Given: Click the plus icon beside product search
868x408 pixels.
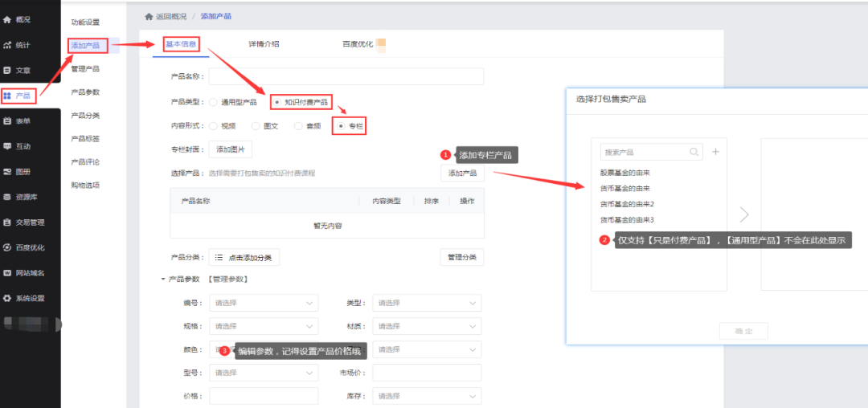Looking at the screenshot, I should coord(715,152).
